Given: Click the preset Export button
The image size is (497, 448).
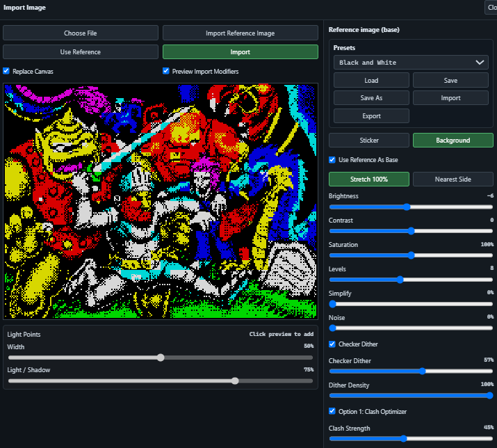Looking at the screenshot, I should 371,115.
